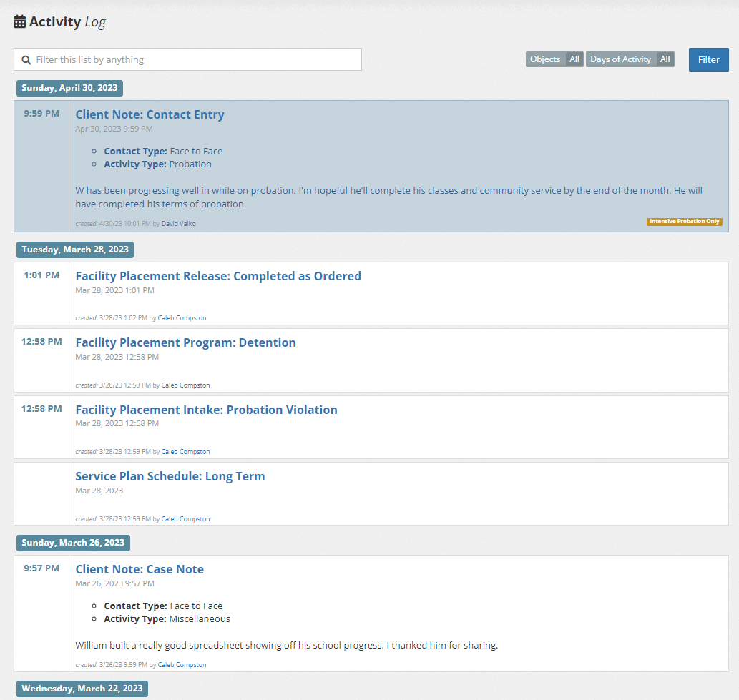739x700 pixels.
Task: Click Caleb Compston under the Service Plan Schedule
Action: 185,518
